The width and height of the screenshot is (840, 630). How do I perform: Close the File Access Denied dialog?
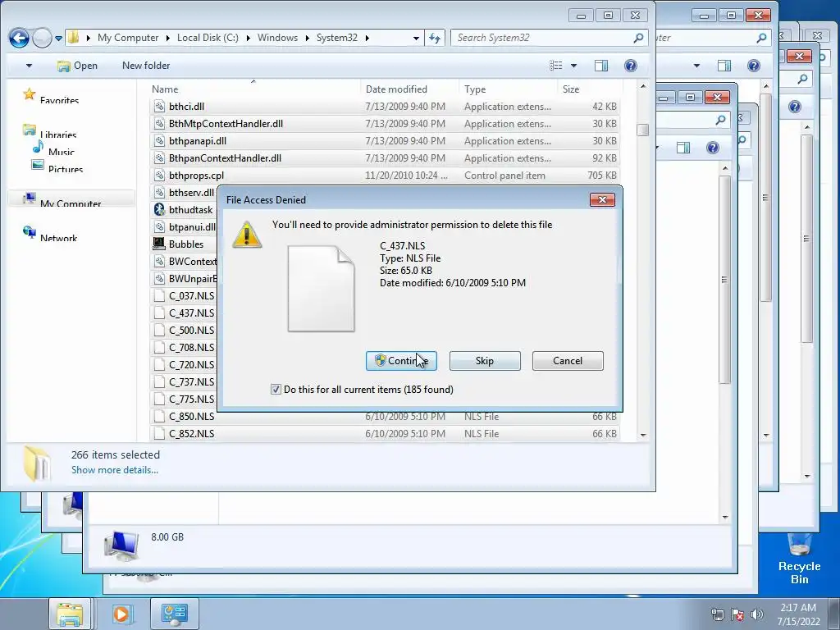[602, 200]
